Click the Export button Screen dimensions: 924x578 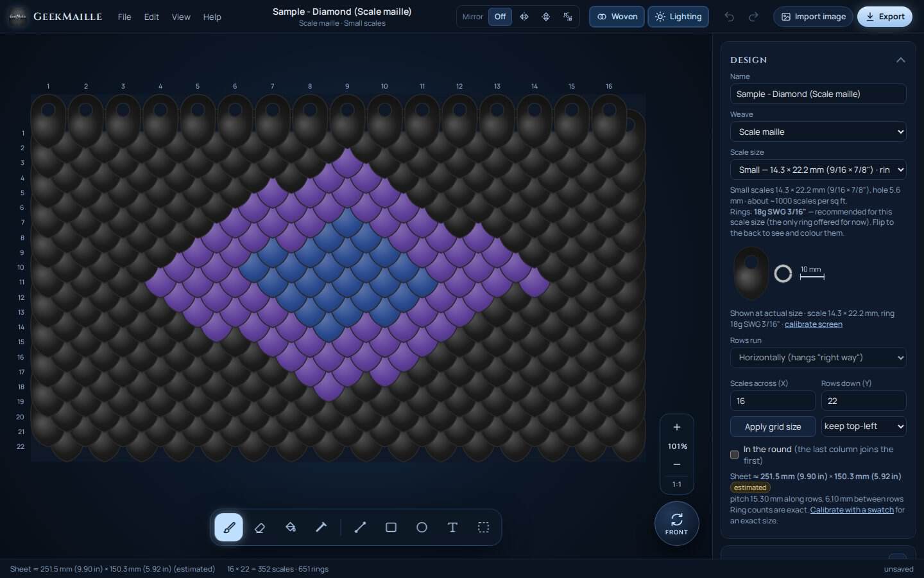885,17
